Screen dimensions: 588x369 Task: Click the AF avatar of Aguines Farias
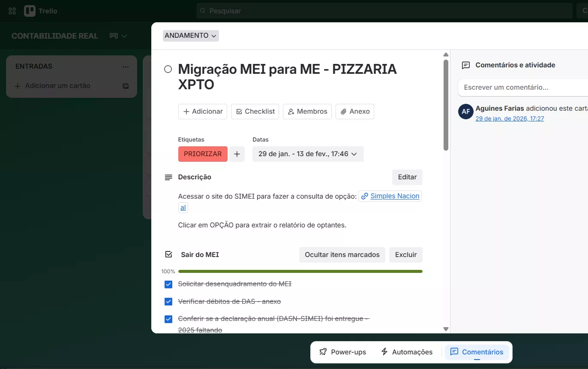pos(465,112)
